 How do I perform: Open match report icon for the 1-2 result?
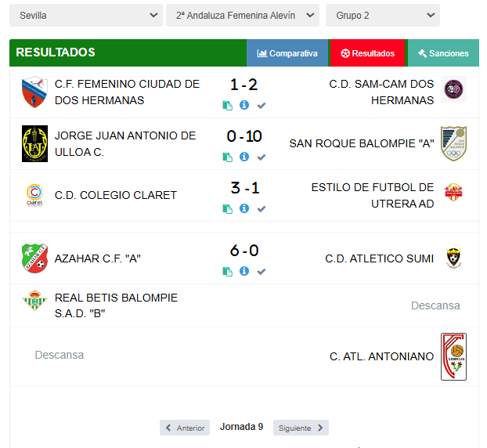click(227, 106)
